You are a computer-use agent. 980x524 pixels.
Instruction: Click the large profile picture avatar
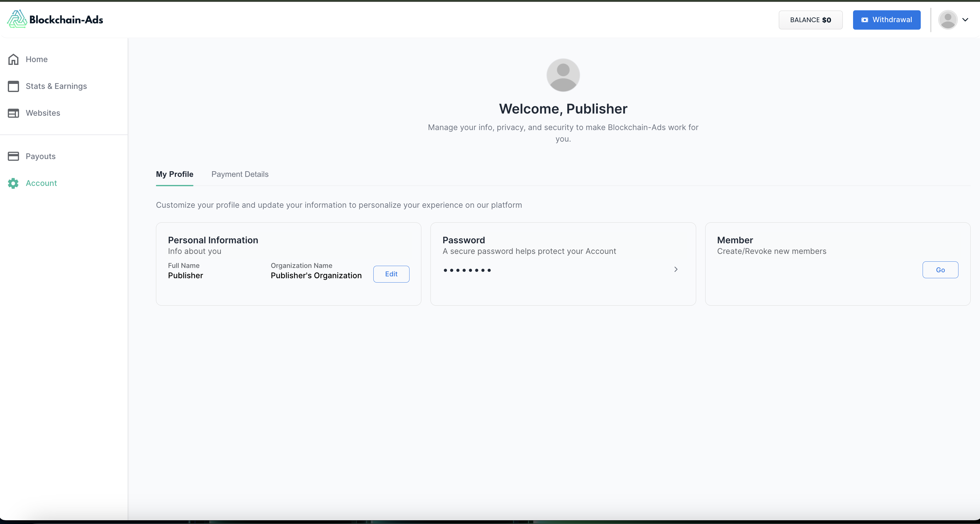[563, 75]
